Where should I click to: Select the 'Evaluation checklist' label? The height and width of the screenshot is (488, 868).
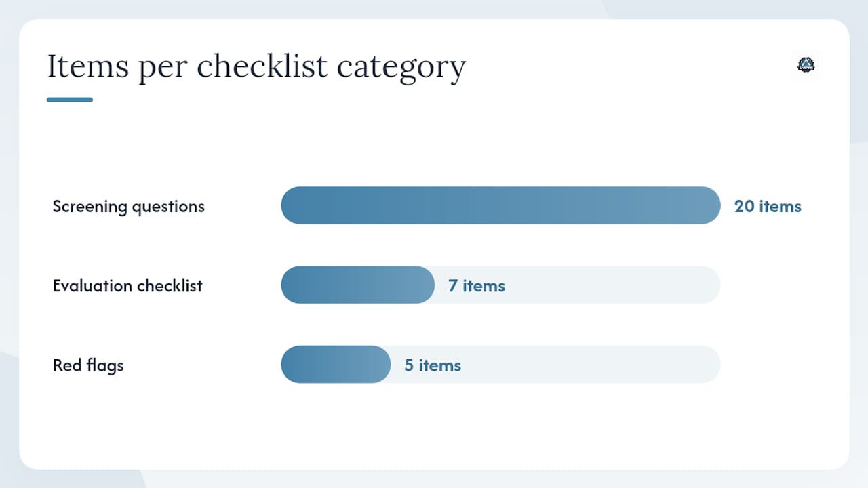(127, 285)
